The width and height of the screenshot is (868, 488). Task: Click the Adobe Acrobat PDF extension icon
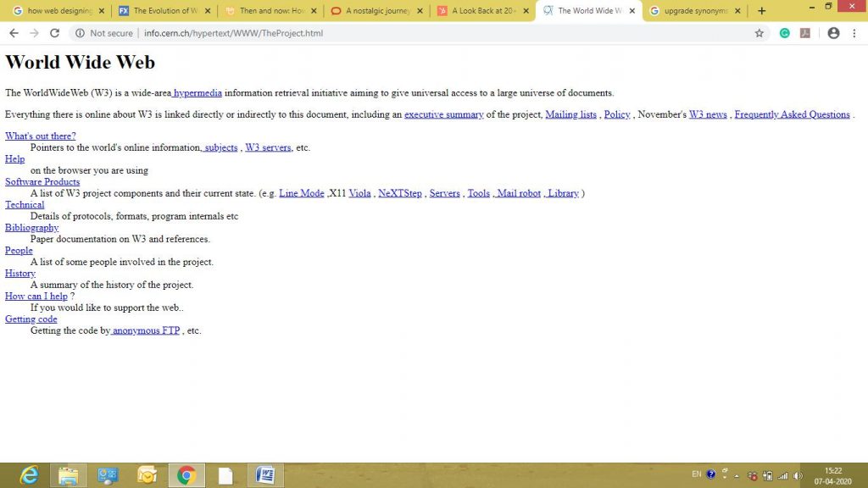coord(805,33)
